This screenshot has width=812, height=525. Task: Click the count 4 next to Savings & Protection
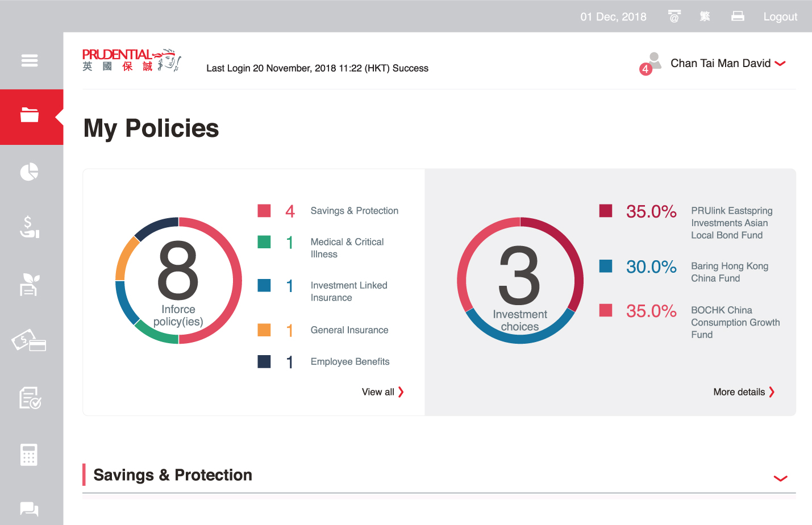click(x=290, y=211)
